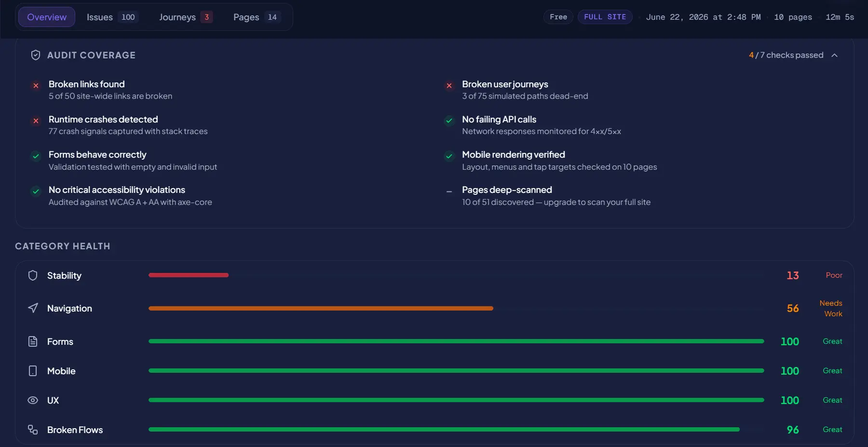Image resolution: width=868 pixels, height=447 pixels.
Task: Select the Broken Flows category label
Action: tap(75, 430)
